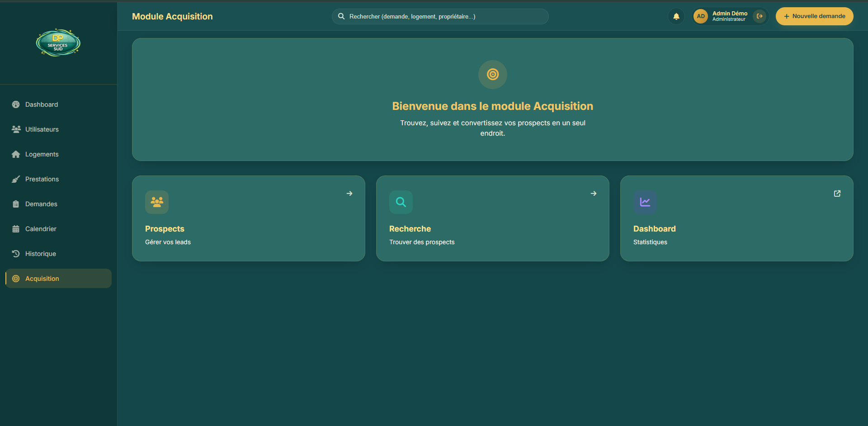Image resolution: width=868 pixels, height=426 pixels.
Task: Navigate to Prestations
Action: tap(58, 179)
